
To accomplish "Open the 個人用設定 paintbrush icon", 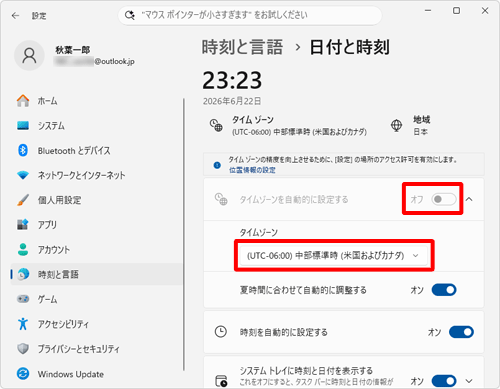I will point(23,200).
